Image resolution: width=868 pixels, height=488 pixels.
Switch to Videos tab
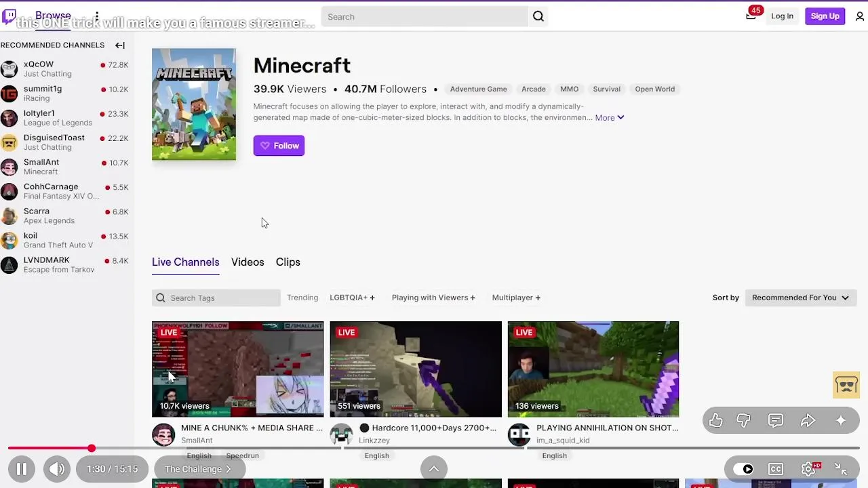click(x=248, y=262)
